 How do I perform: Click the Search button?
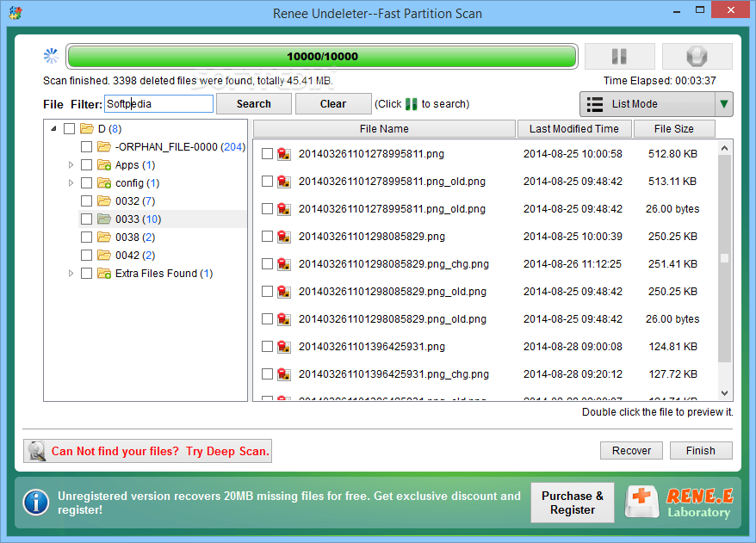(254, 104)
